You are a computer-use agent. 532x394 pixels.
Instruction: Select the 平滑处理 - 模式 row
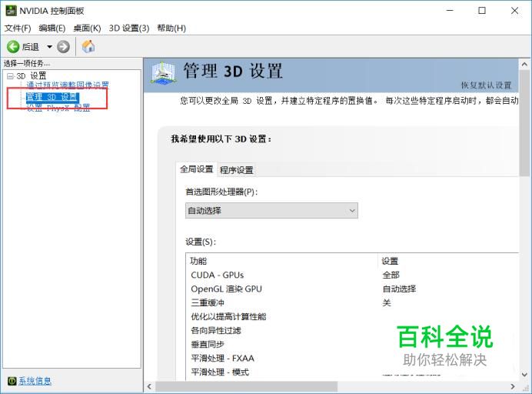(352, 372)
